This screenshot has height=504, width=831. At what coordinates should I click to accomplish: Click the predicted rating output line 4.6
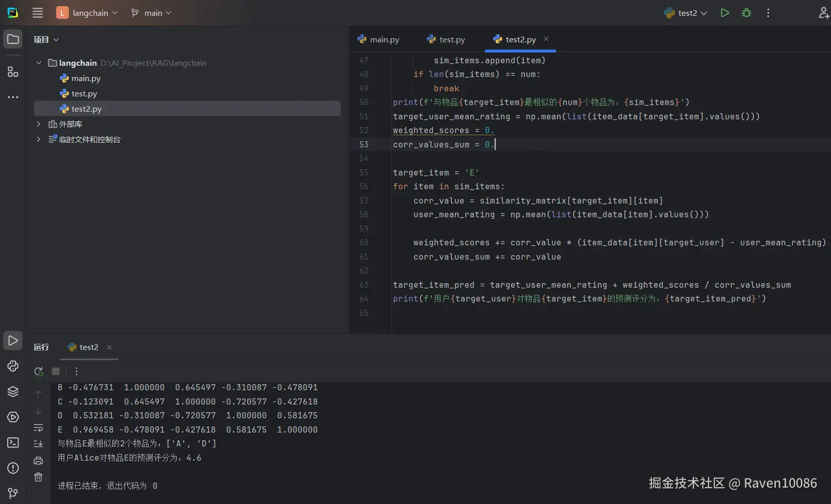click(x=130, y=458)
